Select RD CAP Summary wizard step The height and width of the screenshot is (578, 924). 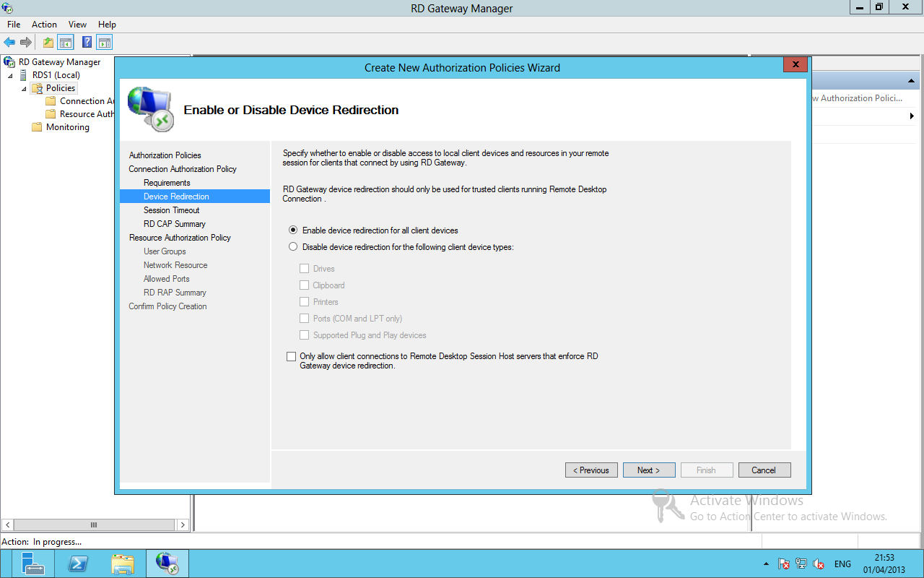tap(175, 224)
